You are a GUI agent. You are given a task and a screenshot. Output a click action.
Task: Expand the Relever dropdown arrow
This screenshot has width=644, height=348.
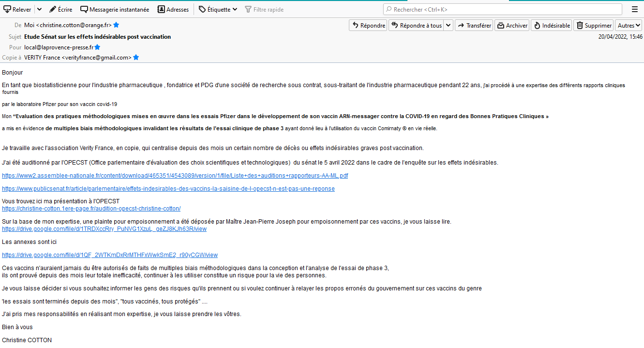pos(39,10)
